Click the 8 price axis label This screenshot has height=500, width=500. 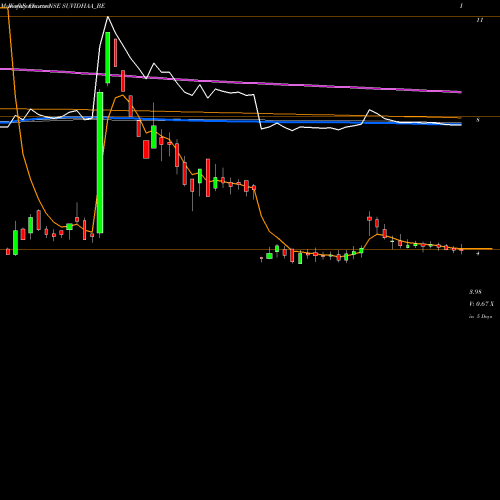tap(478, 120)
